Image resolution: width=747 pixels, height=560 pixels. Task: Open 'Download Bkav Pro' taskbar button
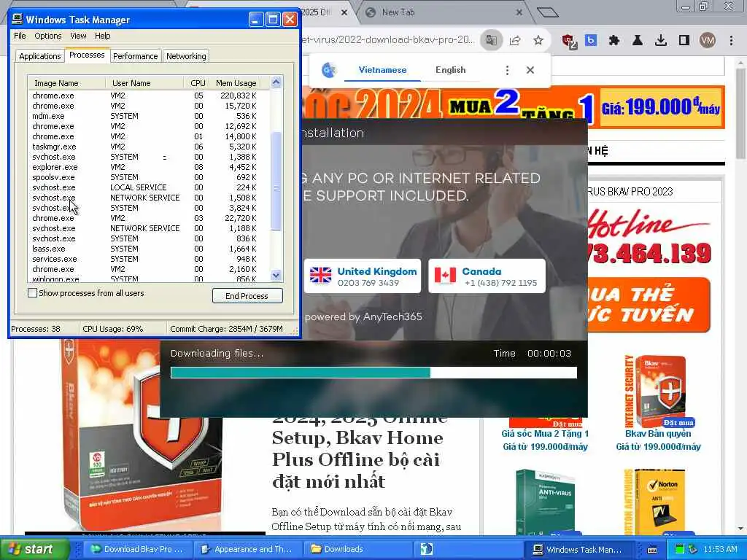click(137, 549)
